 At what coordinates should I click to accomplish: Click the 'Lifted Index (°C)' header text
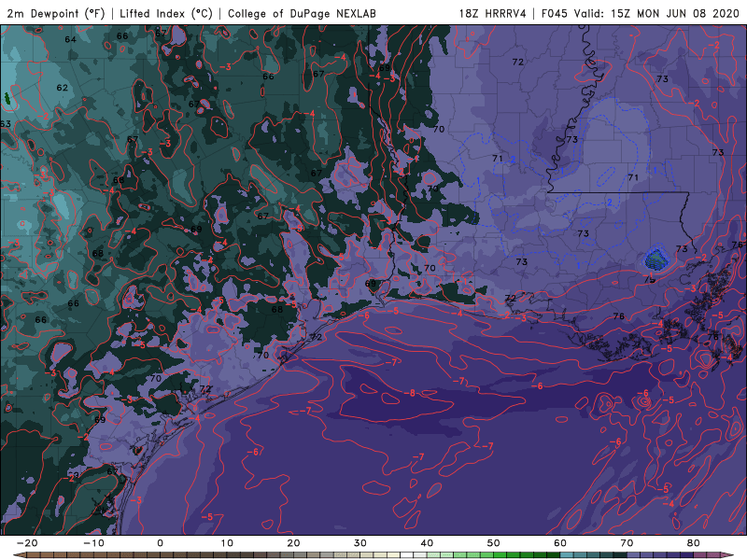166,13
